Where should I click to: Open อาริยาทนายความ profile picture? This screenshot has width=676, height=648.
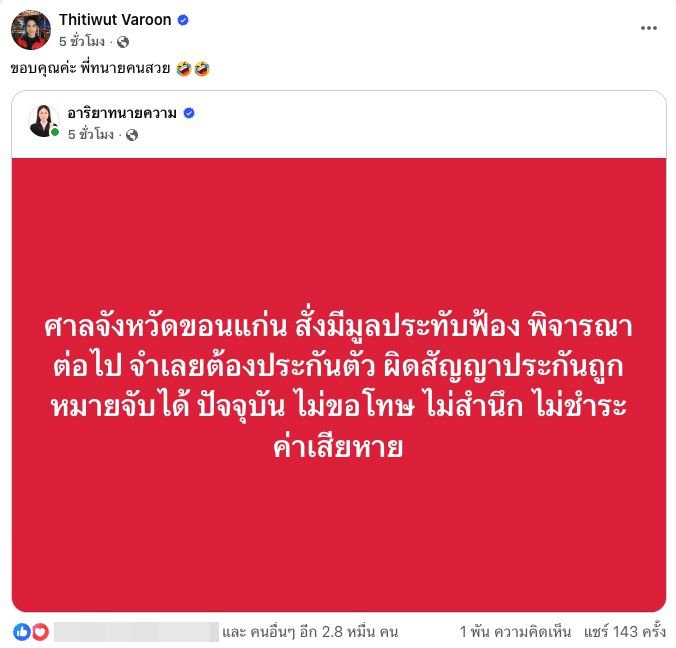pos(44,121)
